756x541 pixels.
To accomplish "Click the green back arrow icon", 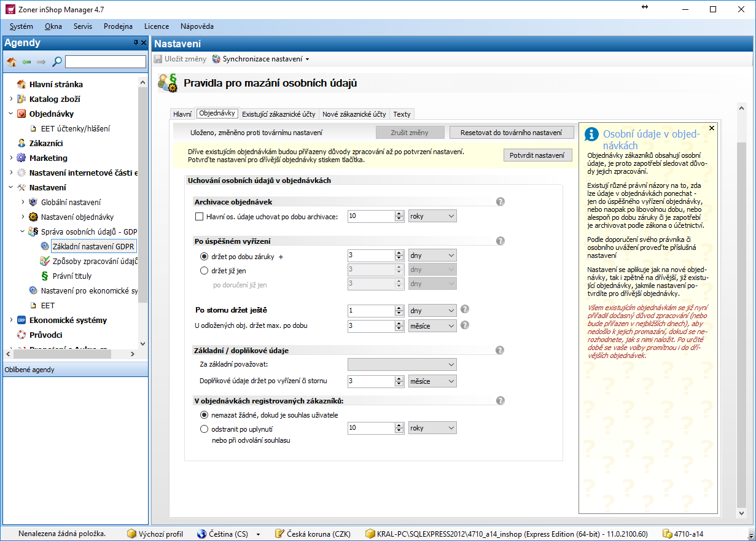I will click(x=26, y=62).
